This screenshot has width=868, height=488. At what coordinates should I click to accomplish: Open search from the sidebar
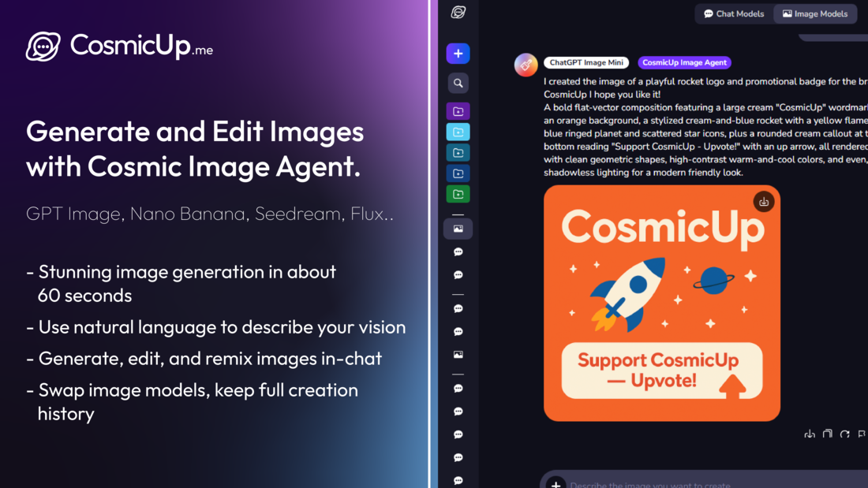pos(458,83)
